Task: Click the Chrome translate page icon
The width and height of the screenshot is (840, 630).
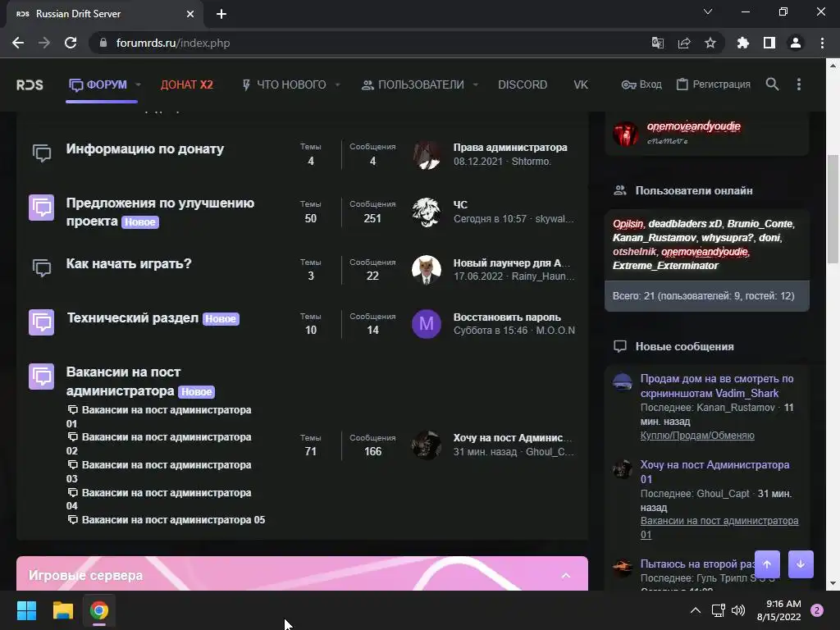Action: click(657, 43)
